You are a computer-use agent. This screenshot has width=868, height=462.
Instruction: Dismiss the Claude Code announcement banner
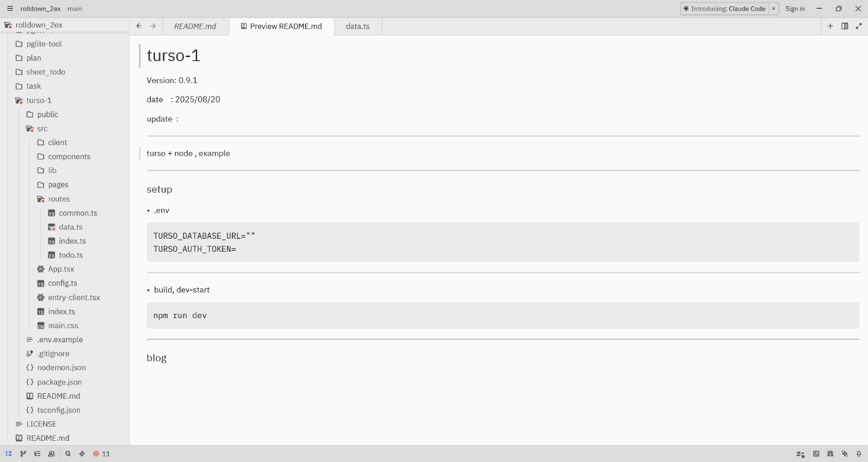tap(774, 9)
